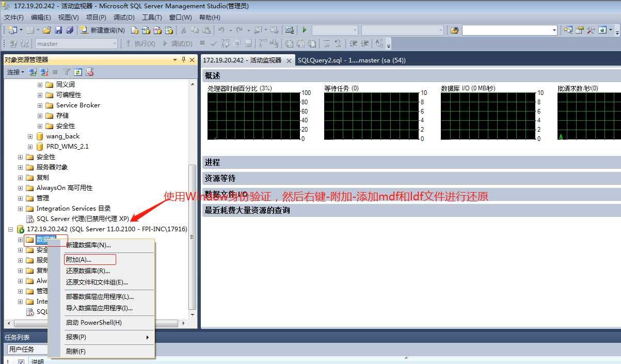The image size is (621, 364).
Task: Click the web browser toolbar icon
Action: click(x=602, y=30)
